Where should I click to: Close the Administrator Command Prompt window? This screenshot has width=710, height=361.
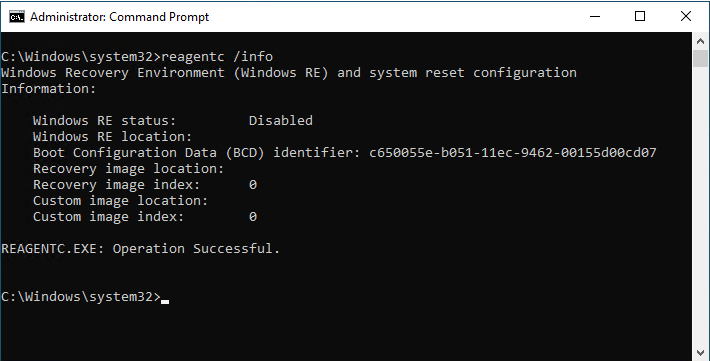(686, 16)
